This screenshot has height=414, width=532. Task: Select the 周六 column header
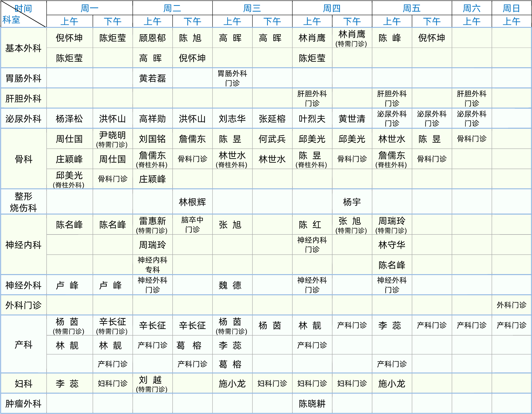click(x=471, y=8)
